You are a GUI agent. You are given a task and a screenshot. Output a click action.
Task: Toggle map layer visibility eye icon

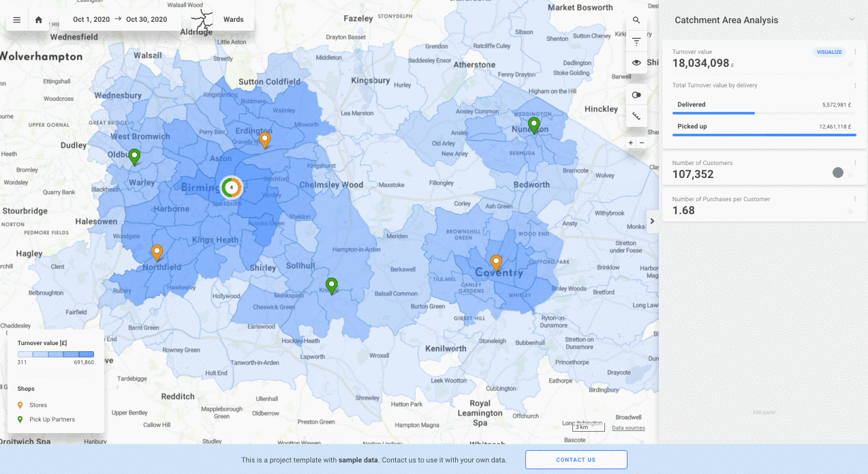point(636,63)
